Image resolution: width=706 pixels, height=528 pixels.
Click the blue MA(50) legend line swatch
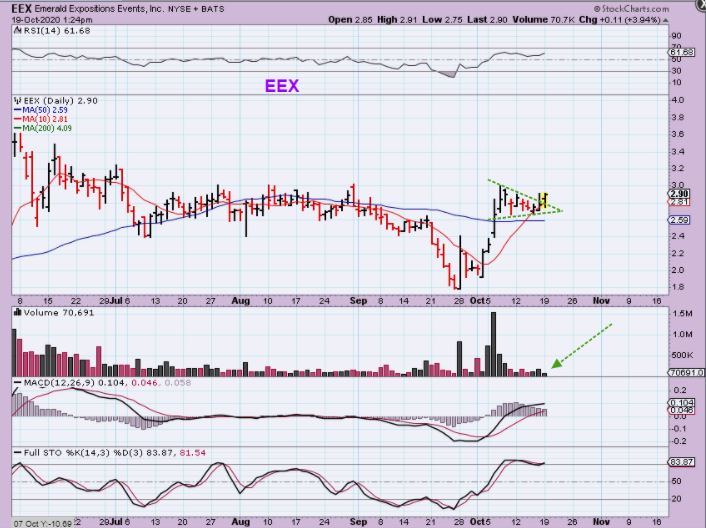pyautogui.click(x=18, y=110)
